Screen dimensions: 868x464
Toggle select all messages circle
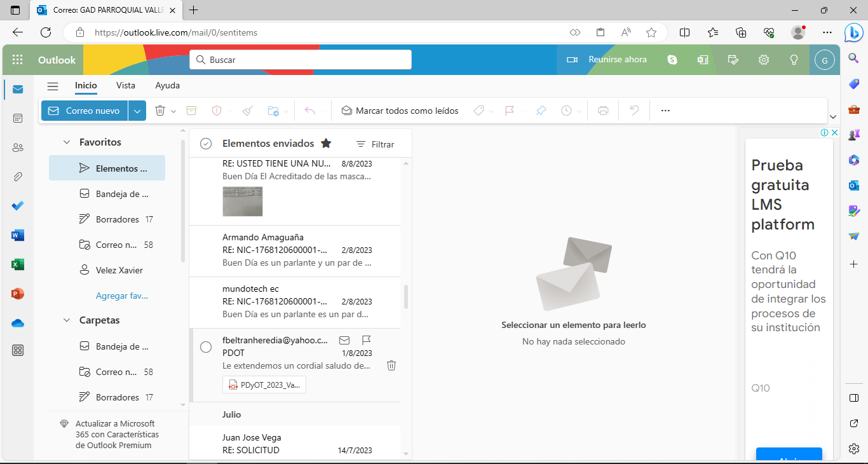pyautogui.click(x=206, y=144)
